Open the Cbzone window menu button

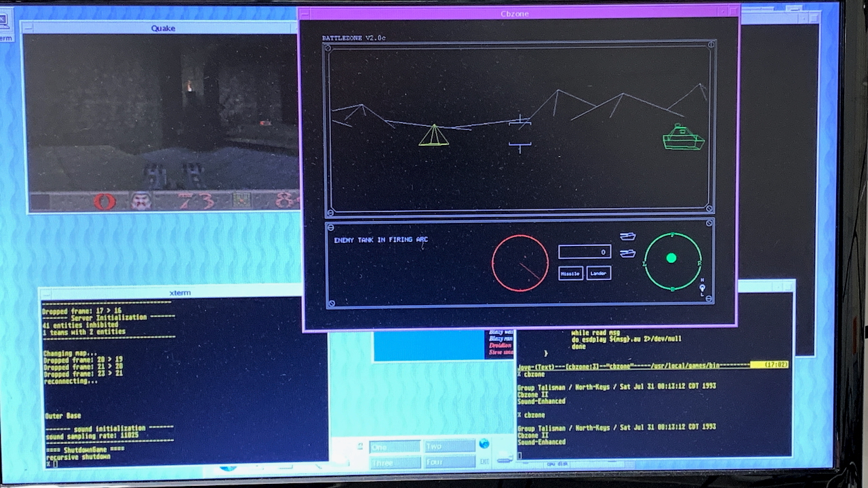(x=307, y=13)
